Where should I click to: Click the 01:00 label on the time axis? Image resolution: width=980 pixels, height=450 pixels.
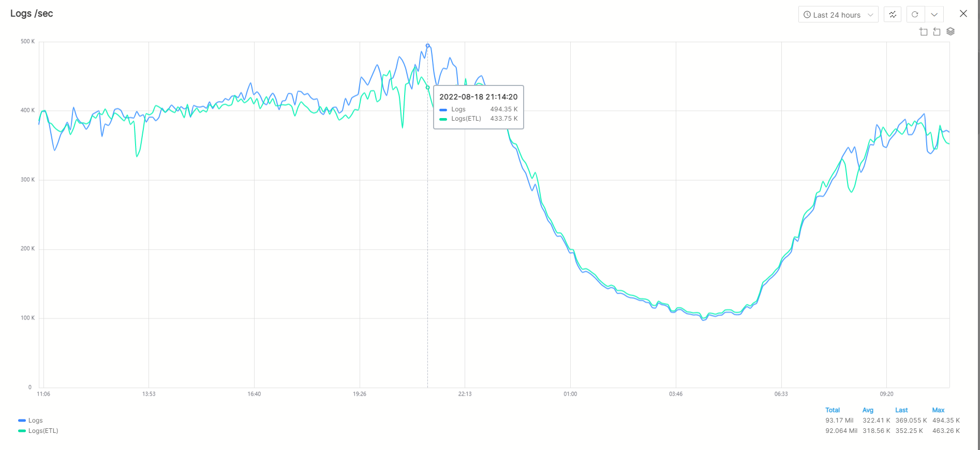point(570,394)
